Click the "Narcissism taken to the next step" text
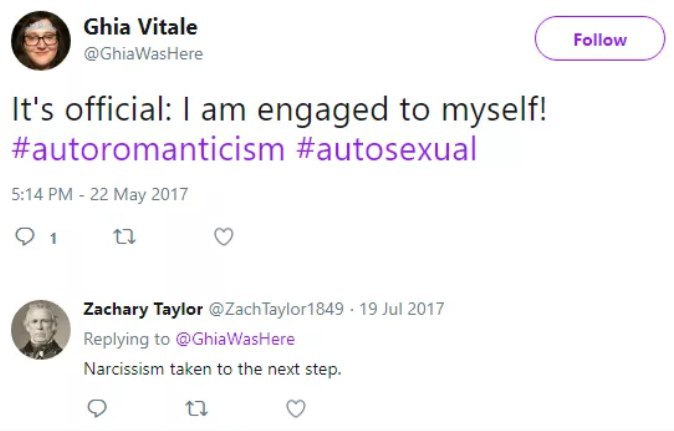 212,368
